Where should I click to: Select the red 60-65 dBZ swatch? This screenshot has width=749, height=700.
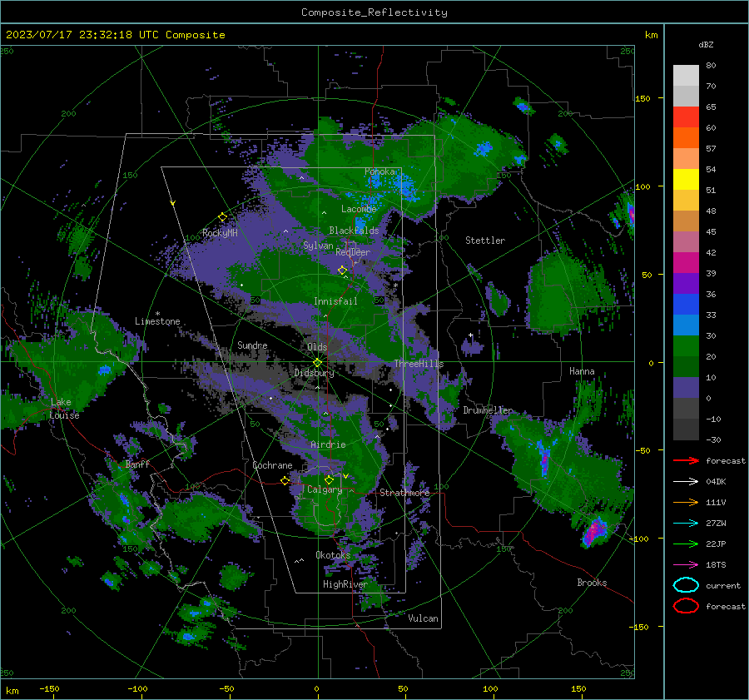pos(686,117)
